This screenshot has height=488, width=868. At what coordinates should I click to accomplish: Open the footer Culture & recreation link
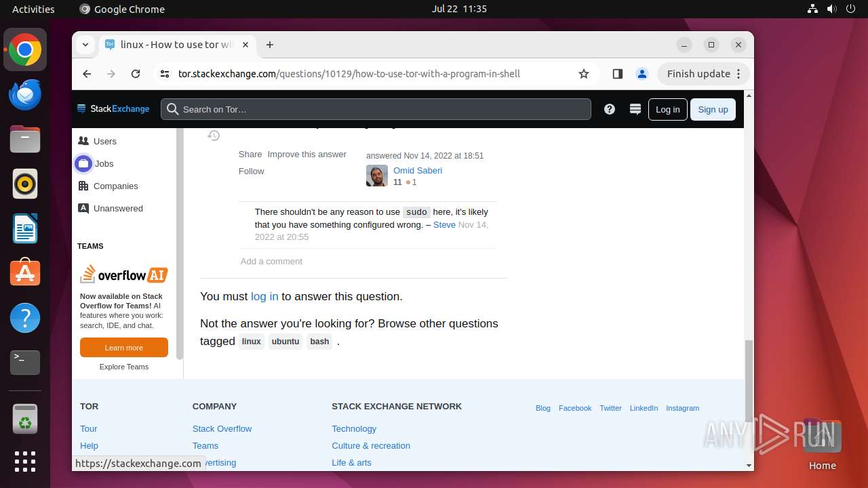click(x=371, y=445)
